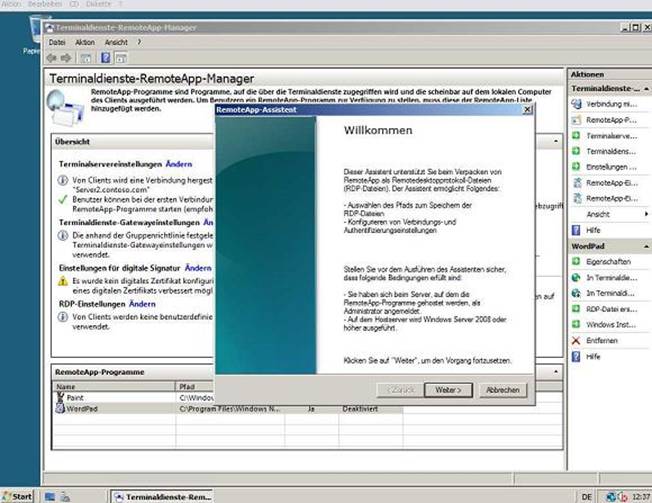Open Help via the toolbar question-mark icon

[x=106, y=58]
